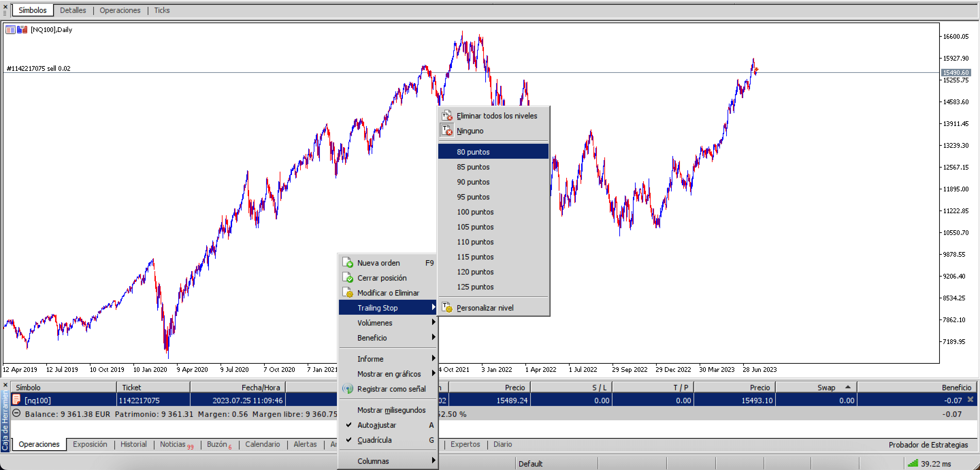
Task: Close the Market Watch panel with its X
Action: [5, 6]
